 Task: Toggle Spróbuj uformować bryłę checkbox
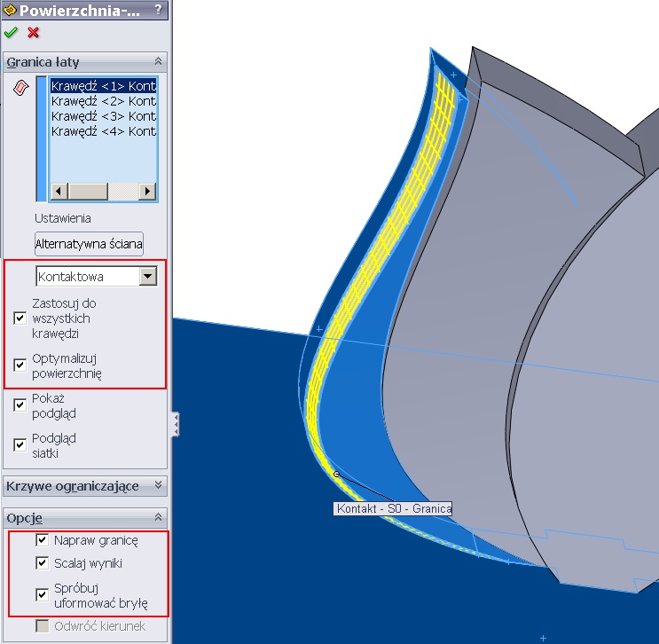click(42, 595)
